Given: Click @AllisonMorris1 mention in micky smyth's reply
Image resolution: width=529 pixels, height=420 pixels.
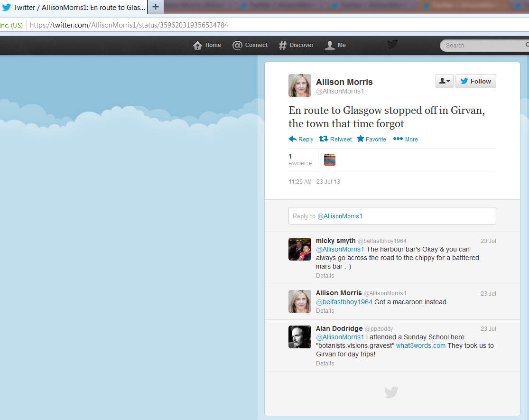Looking at the screenshot, I should [x=340, y=249].
